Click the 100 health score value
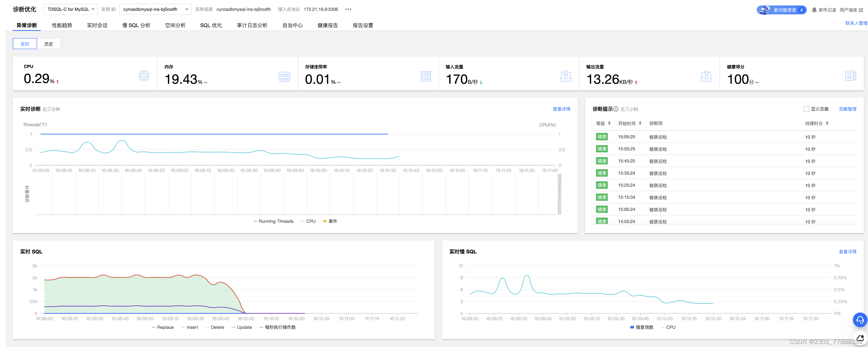The image size is (868, 348). coord(738,79)
